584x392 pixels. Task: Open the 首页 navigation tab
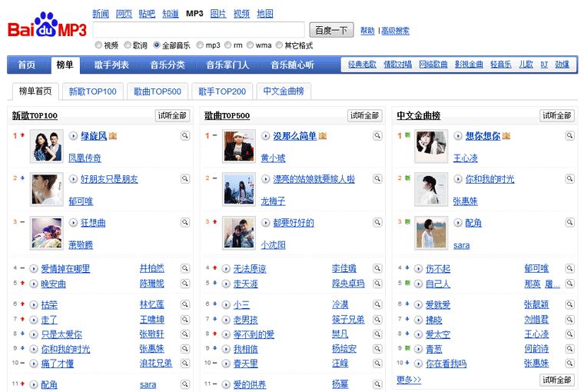pos(27,65)
